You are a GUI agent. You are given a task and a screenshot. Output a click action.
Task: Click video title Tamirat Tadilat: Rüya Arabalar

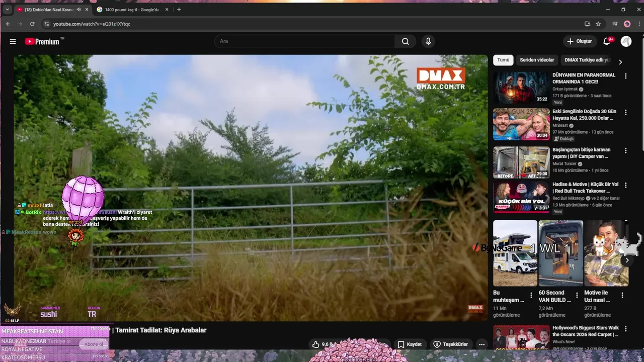coord(161,330)
